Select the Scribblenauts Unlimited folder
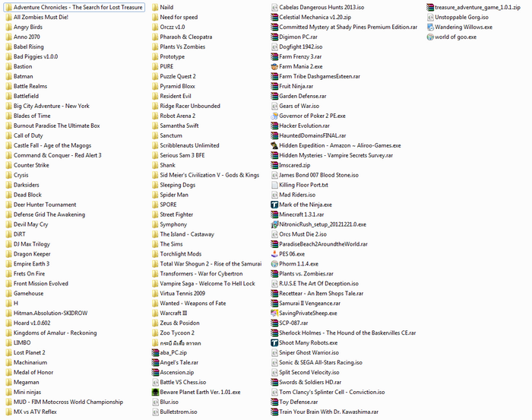 pyautogui.click(x=189, y=145)
